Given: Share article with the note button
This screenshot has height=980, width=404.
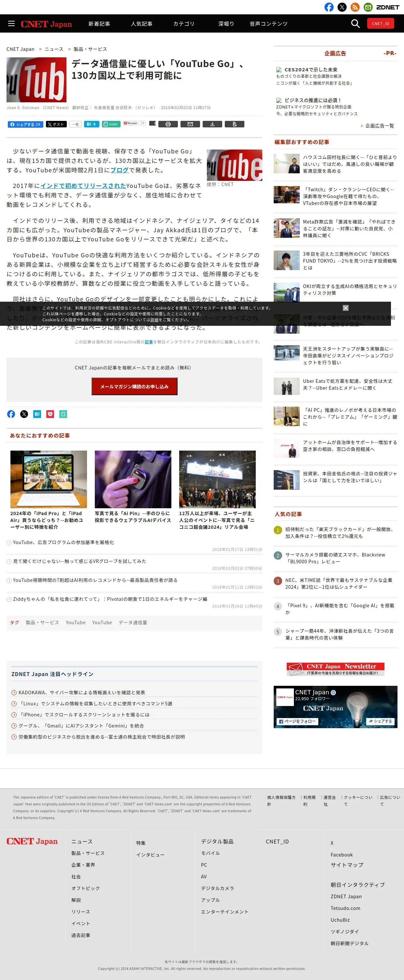Looking at the screenshot, I should click(111, 124).
